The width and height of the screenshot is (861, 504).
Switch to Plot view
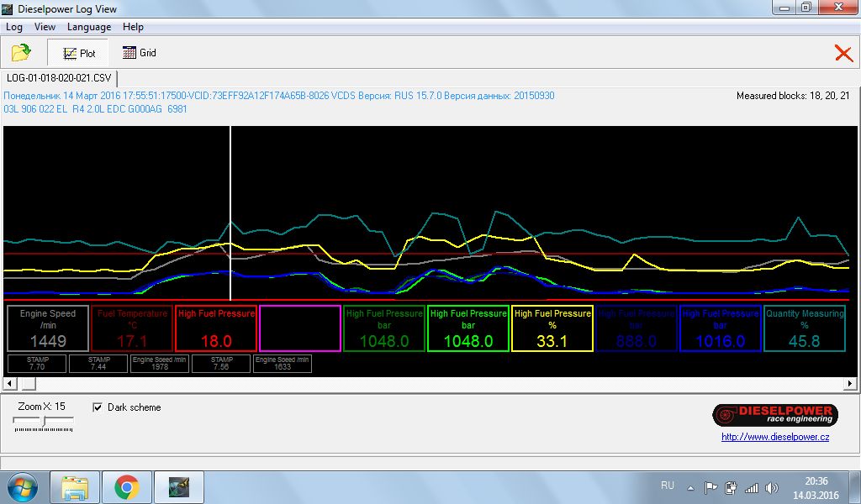click(78, 53)
